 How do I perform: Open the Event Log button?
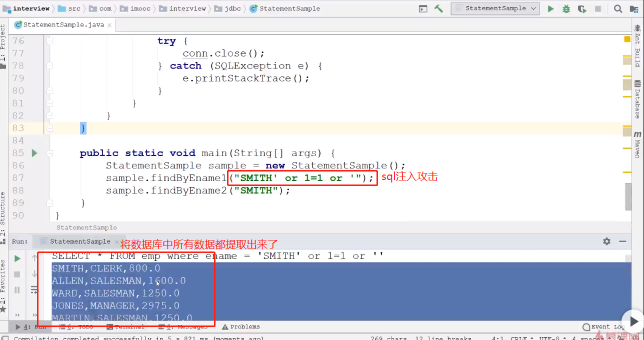tap(603, 326)
